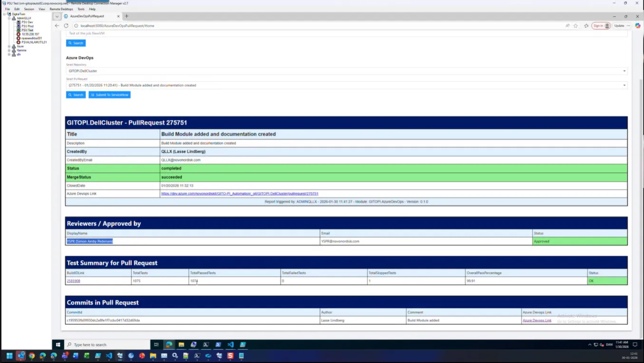Click the Read Aloud icon in address bar
Image resolution: width=644 pixels, height=363 pixels.
pyautogui.click(x=567, y=26)
